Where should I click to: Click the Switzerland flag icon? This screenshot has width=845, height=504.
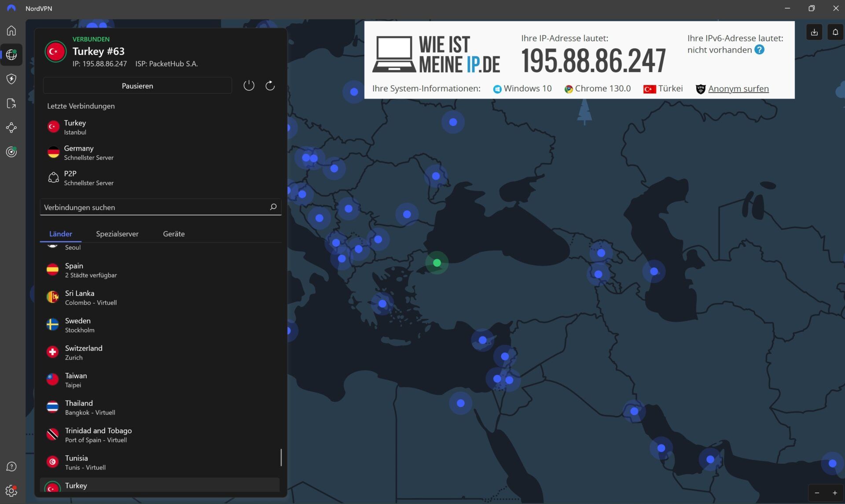coord(52,352)
